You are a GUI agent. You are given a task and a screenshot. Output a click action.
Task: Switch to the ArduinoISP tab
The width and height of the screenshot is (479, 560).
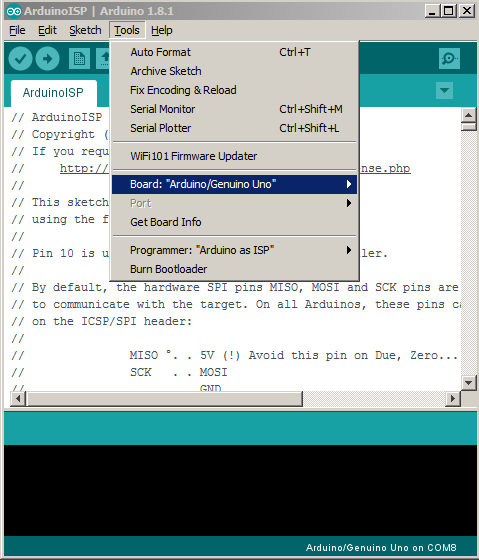point(54,93)
